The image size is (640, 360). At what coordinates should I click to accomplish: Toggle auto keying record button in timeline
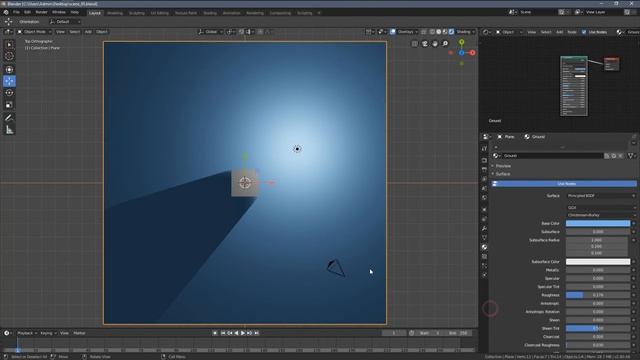pyautogui.click(x=215, y=333)
